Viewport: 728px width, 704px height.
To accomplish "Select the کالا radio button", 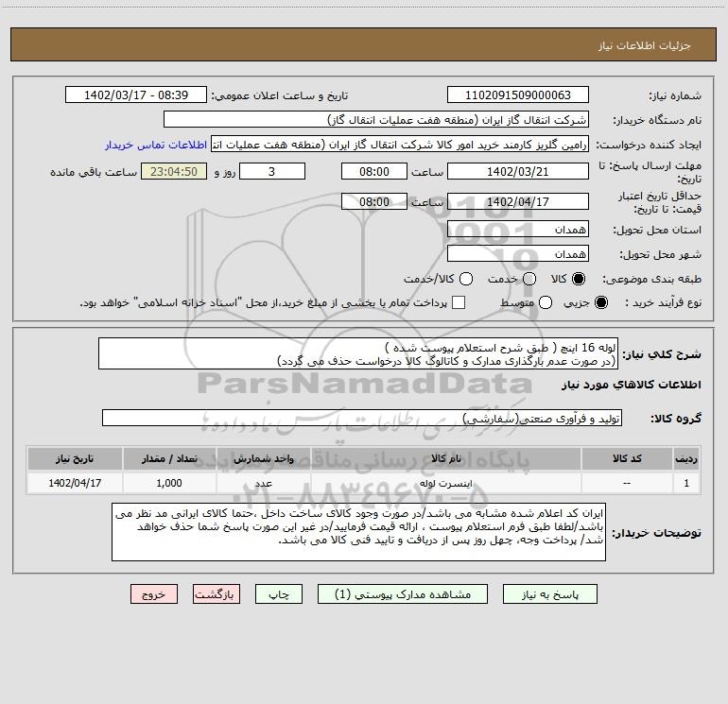I will (579, 279).
